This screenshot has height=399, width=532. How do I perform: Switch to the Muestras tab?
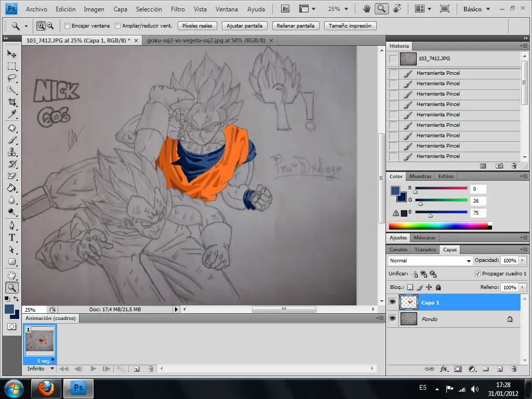pyautogui.click(x=420, y=177)
